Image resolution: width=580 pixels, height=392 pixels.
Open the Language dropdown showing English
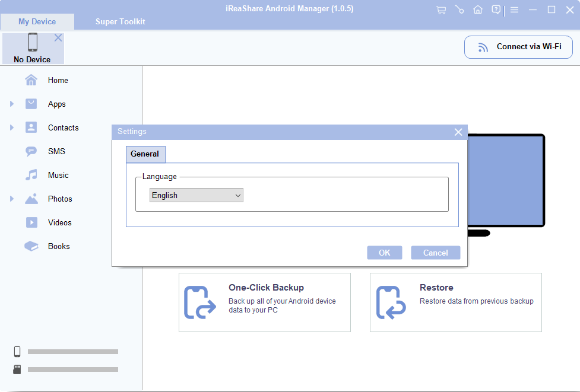[196, 195]
